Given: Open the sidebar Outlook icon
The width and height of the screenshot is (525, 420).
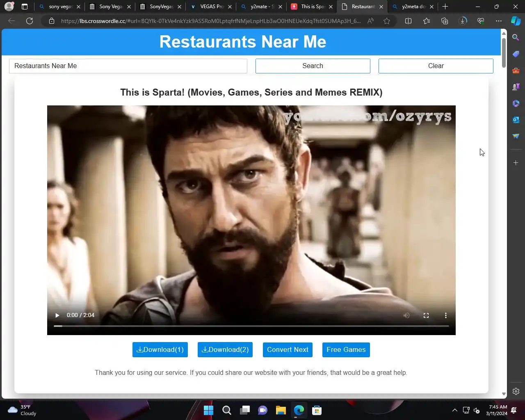Looking at the screenshot, I should 516,120.
